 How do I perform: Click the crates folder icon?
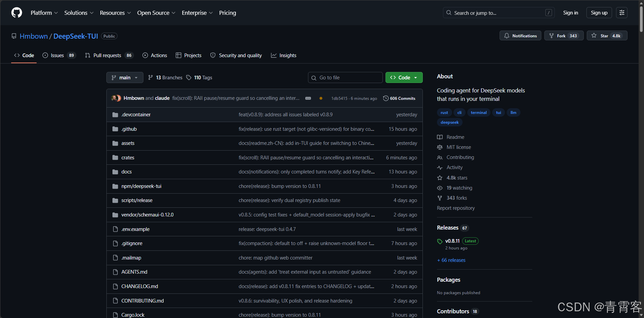[x=115, y=158]
